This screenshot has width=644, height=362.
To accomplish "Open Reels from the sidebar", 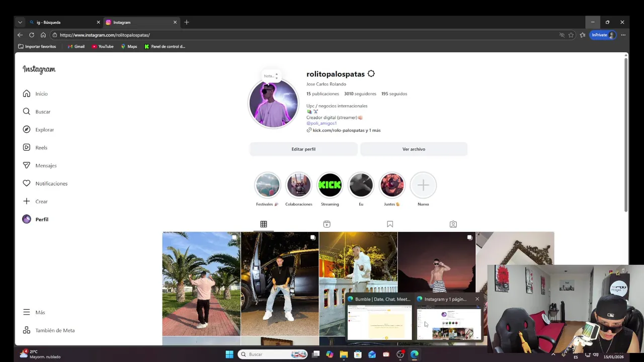I will [x=35, y=147].
